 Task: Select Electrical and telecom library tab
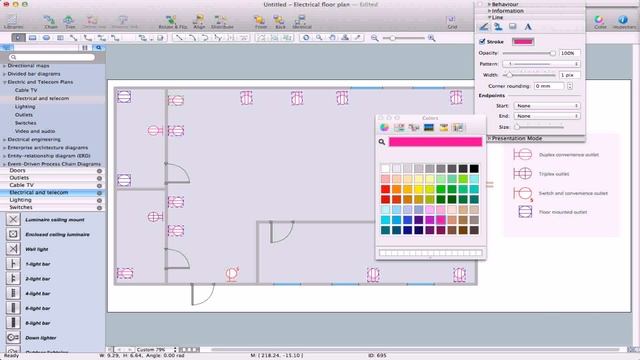click(52, 193)
